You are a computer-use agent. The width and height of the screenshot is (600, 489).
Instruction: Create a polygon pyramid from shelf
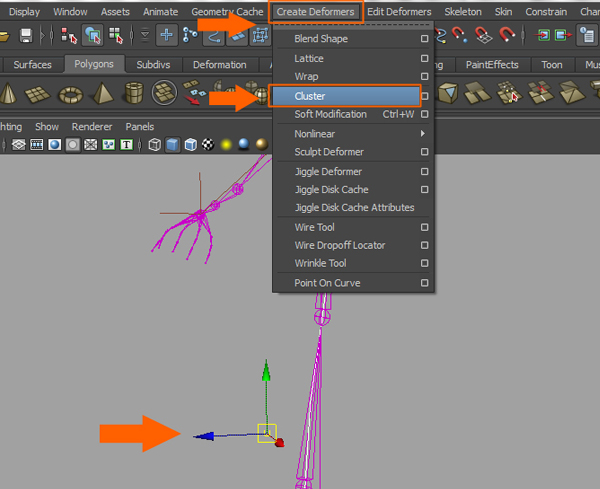(x=102, y=93)
